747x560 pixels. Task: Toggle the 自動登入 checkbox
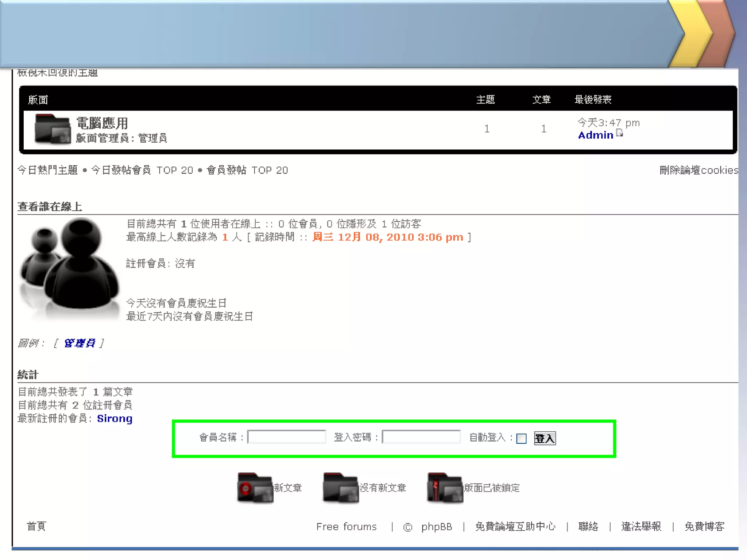(x=521, y=438)
